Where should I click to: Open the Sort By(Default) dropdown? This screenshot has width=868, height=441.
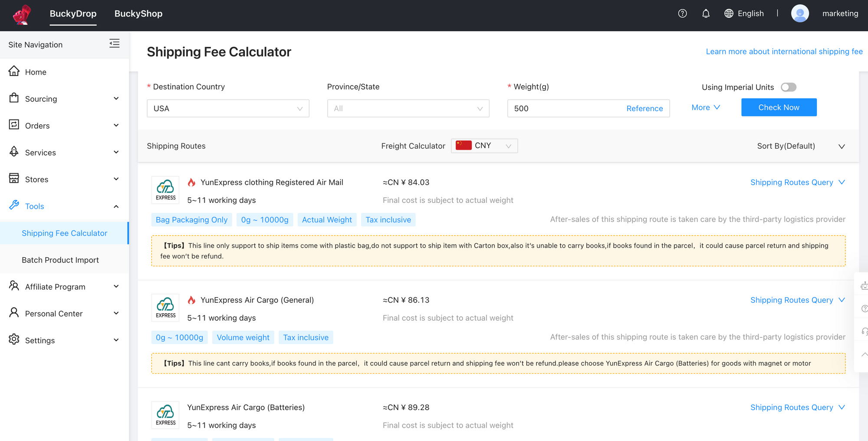(x=801, y=146)
